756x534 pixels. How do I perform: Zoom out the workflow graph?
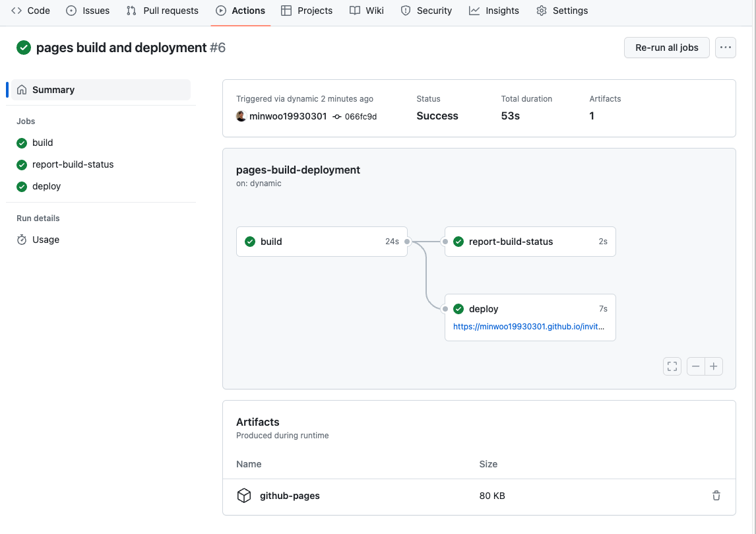pos(696,366)
